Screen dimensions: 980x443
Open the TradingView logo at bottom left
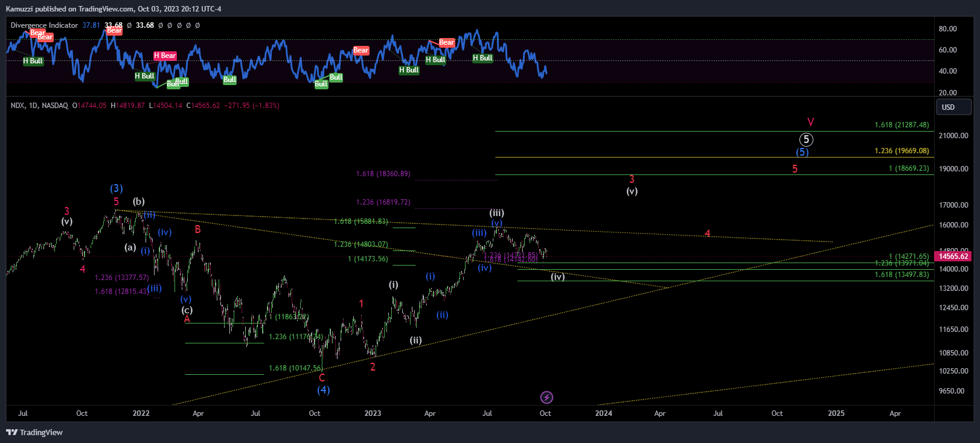coord(34,432)
